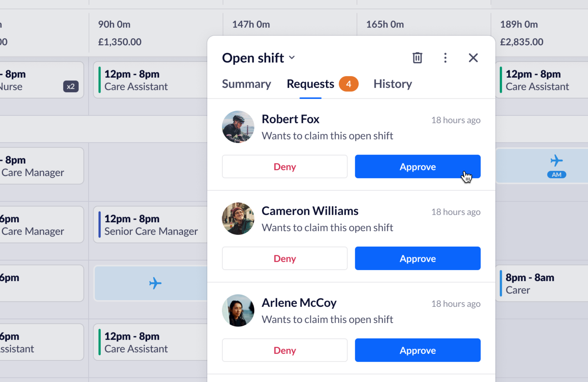Close the Open shift panel
This screenshot has width=588, height=382.
473,58
